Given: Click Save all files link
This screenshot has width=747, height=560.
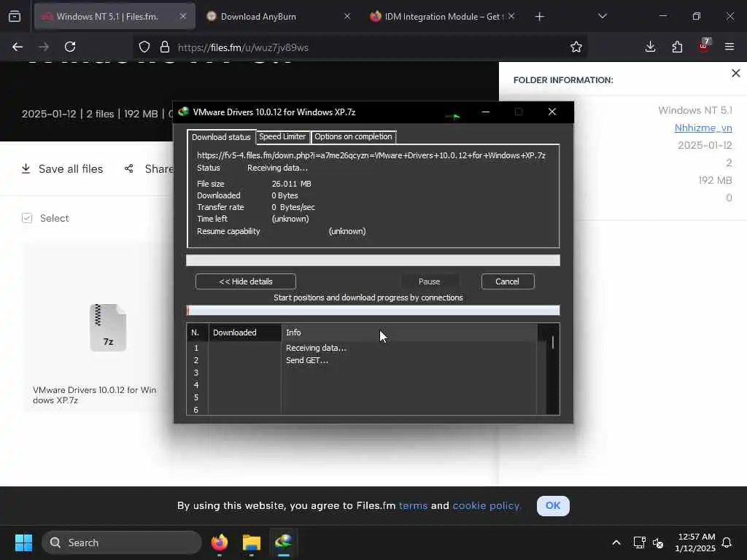Looking at the screenshot, I should coord(63,169).
